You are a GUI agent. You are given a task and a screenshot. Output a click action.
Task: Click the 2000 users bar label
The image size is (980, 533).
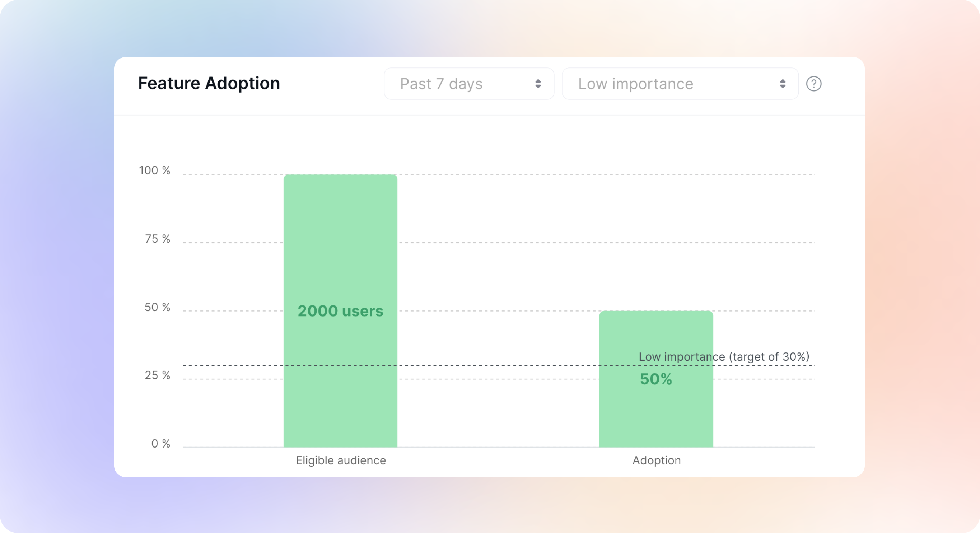341,311
